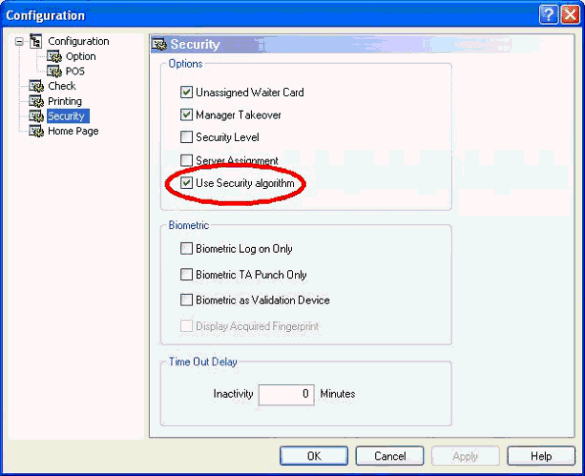This screenshot has height=476, width=585.
Task: Click the Option node gear icon
Action: [x=54, y=56]
